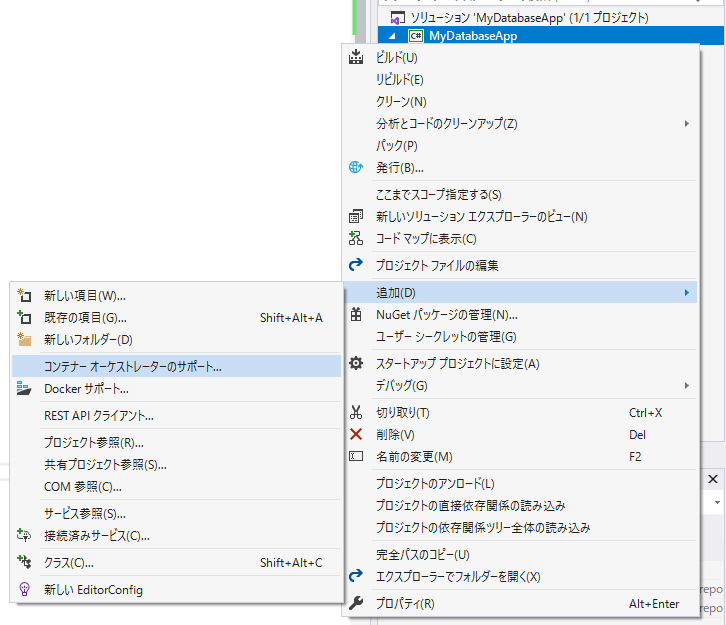This screenshot has height=625, width=726.
Task: Click the arrow icon beside プロジェクト ファイルの編集
Action: [x=356, y=265]
